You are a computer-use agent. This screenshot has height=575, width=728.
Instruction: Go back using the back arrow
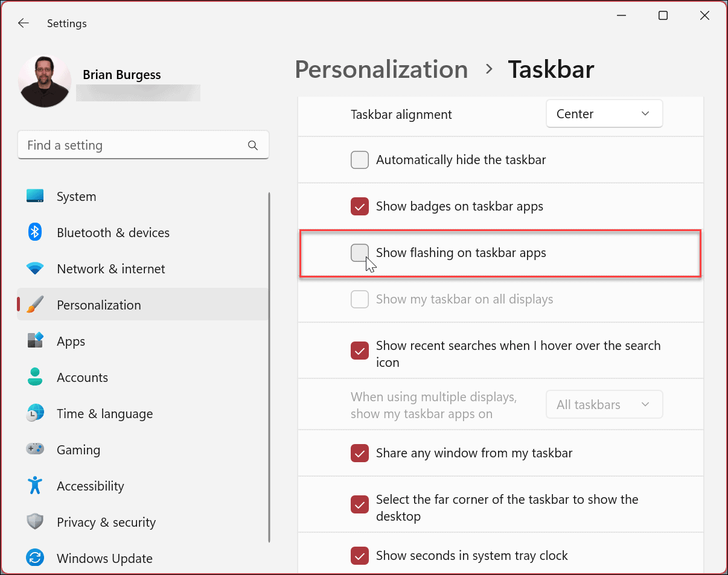pos(24,24)
